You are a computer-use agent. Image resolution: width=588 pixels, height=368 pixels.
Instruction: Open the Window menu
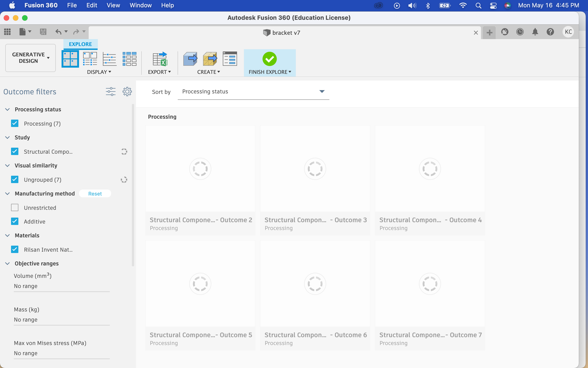[140, 5]
